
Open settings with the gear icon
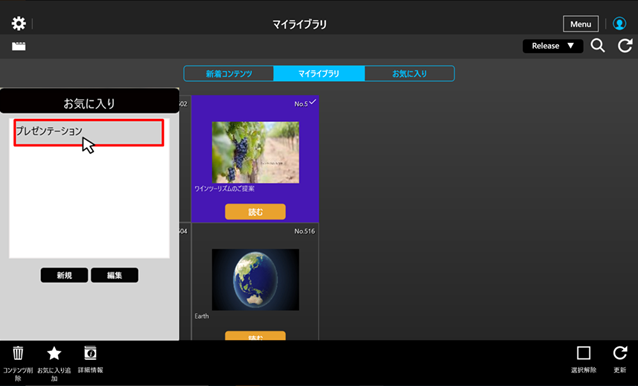(19, 24)
